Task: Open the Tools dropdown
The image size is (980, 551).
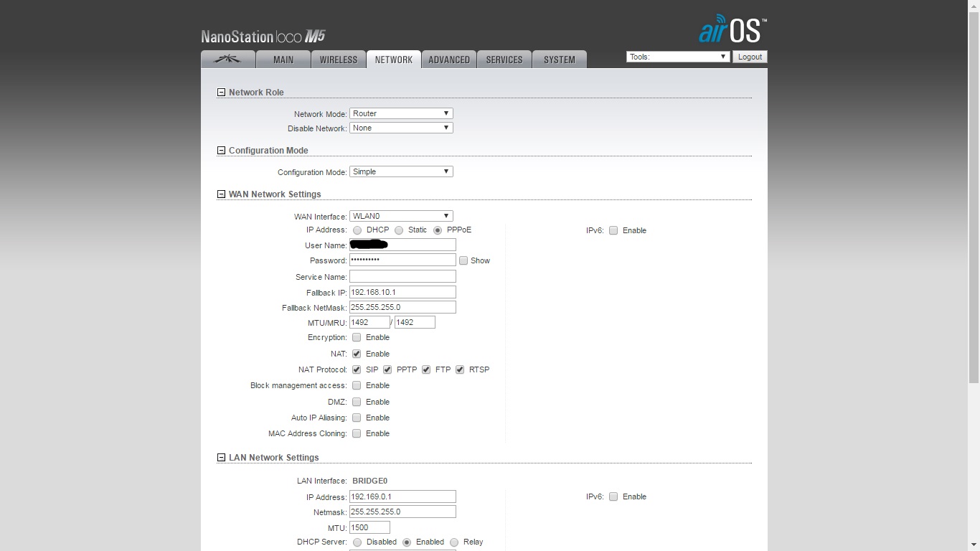Action: [x=678, y=57]
